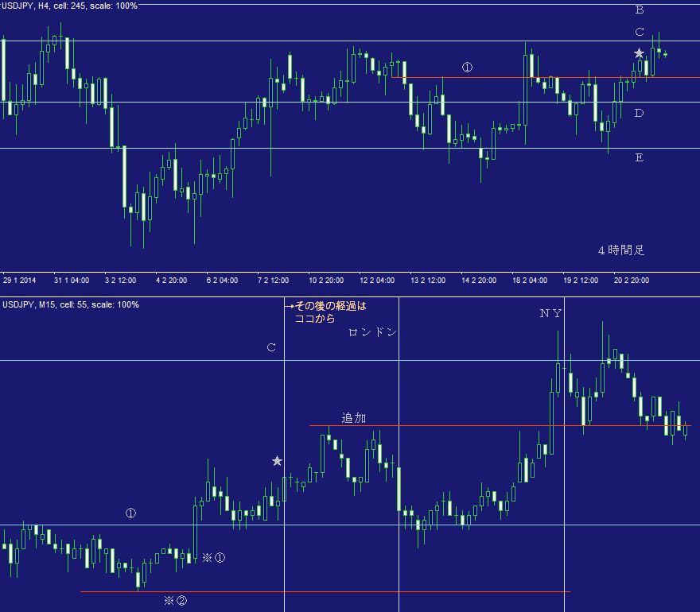This screenshot has width=700, height=612.
Task: Click the '14 2 20:00' time axis label
Action: pos(479,280)
